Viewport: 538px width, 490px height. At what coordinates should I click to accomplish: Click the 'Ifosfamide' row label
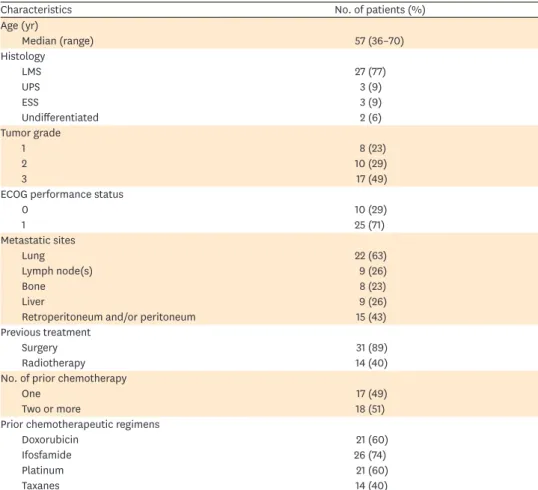tap(47, 455)
